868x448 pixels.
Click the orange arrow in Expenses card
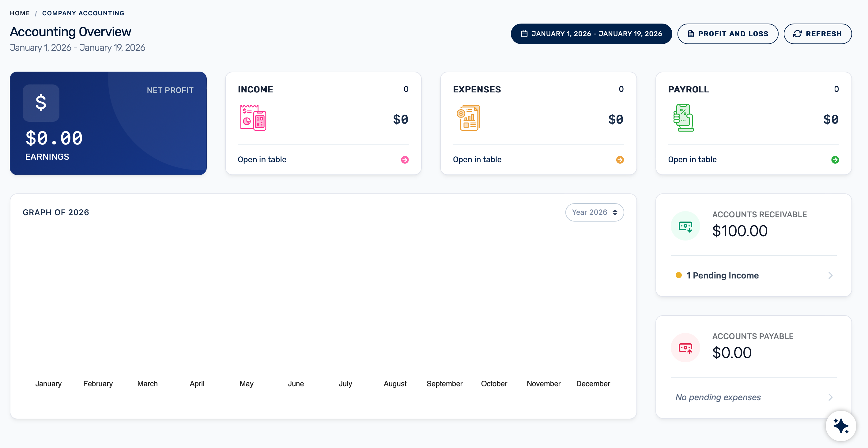pyautogui.click(x=620, y=159)
